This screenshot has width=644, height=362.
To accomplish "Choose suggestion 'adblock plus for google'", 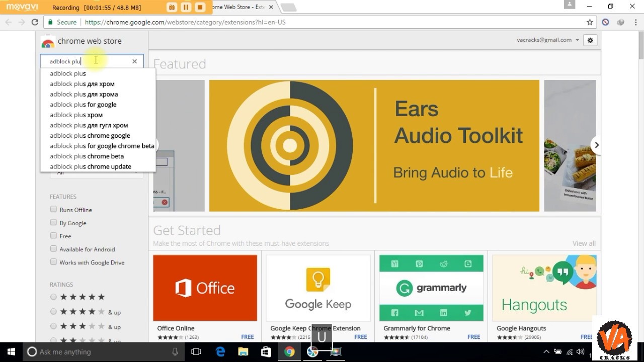I will click(x=98, y=105).
